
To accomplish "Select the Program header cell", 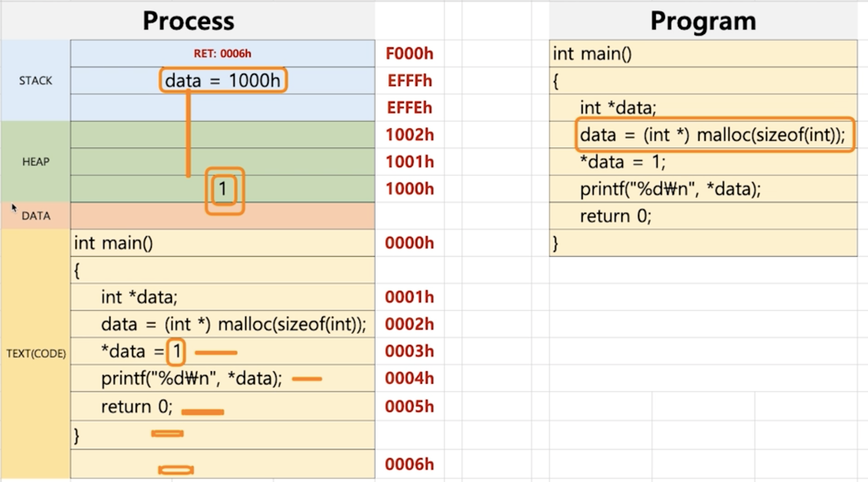I will pyautogui.click(x=703, y=21).
